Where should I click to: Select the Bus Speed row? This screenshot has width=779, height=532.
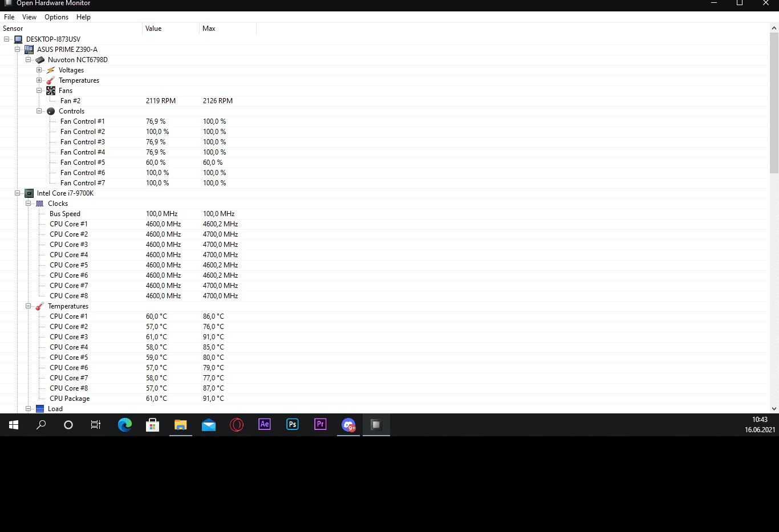pyautogui.click(x=385, y=214)
